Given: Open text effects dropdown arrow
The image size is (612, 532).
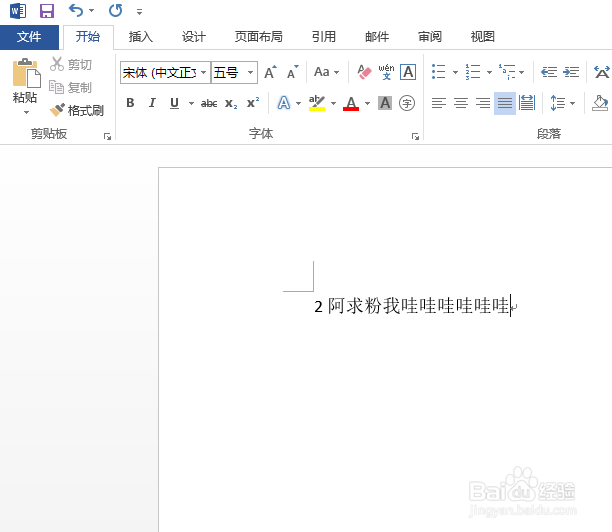Looking at the screenshot, I should 299,103.
